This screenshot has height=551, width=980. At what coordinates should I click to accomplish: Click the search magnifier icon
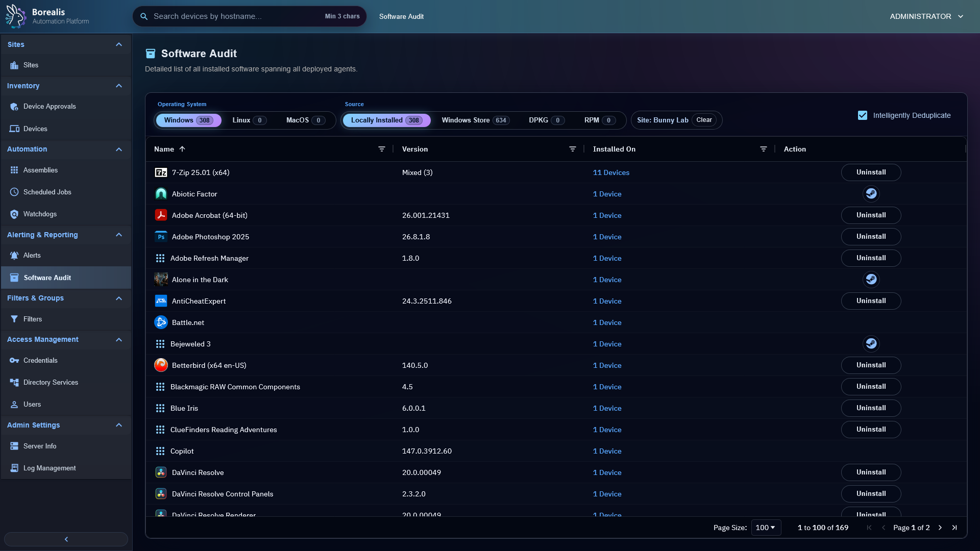(x=144, y=16)
